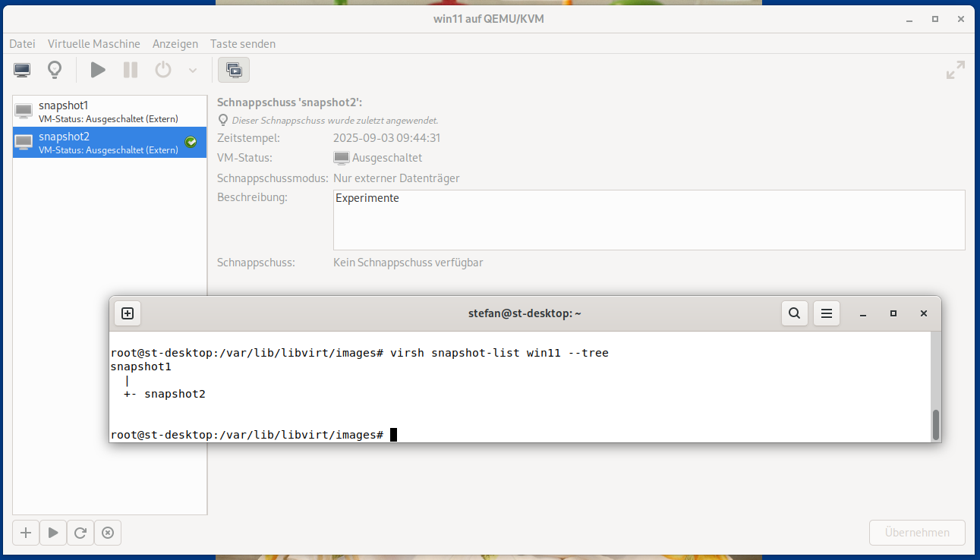Show the graphical console view icon
The height and width of the screenshot is (560, 980).
coord(23,71)
